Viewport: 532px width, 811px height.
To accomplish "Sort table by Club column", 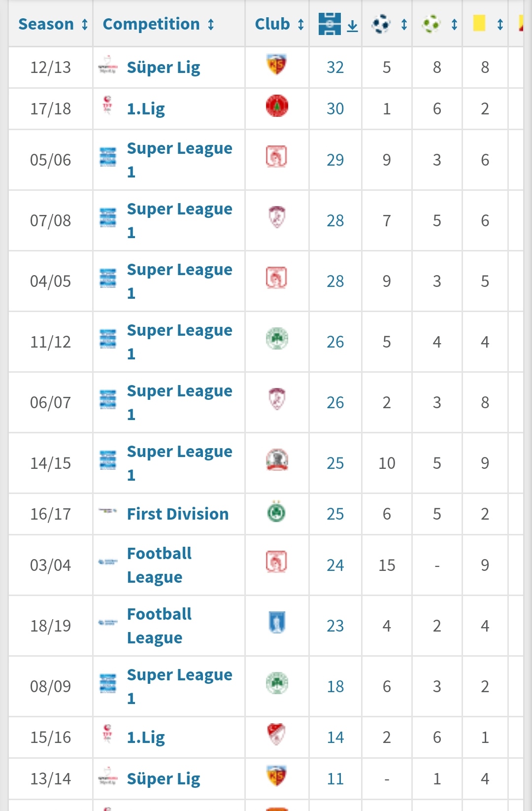I will (279, 24).
